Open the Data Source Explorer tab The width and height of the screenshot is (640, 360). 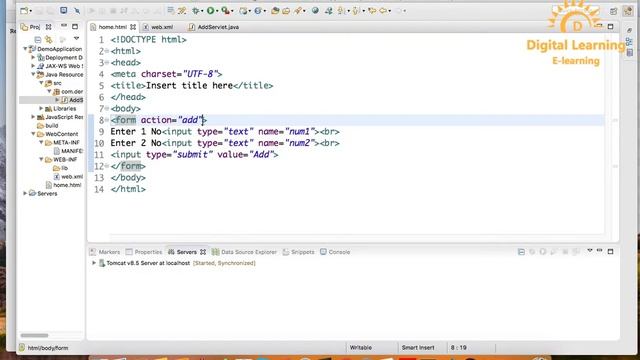(x=244, y=252)
